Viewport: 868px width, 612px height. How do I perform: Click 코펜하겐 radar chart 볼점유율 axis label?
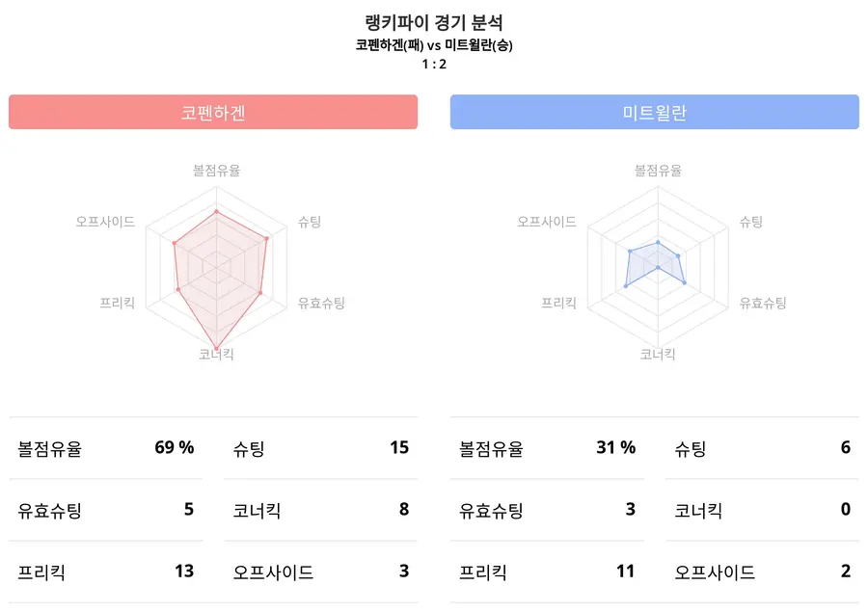pyautogui.click(x=217, y=171)
